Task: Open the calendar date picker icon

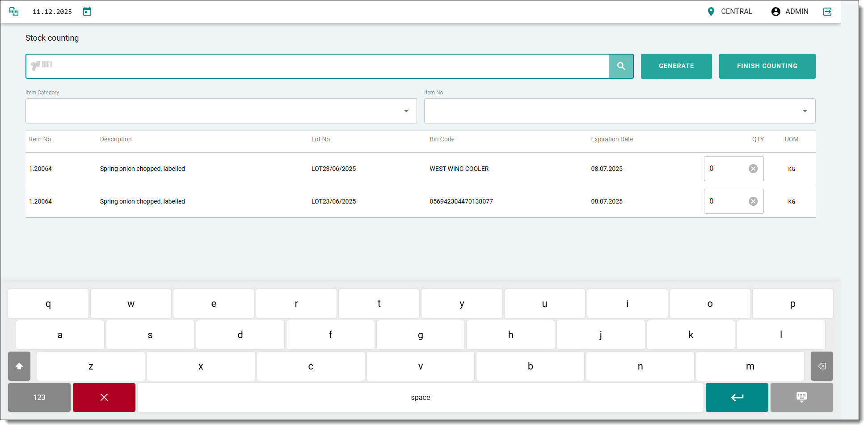Action: click(87, 12)
